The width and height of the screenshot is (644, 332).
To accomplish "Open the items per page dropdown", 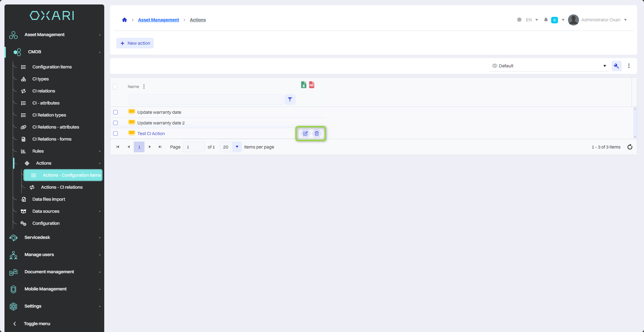I will pyautogui.click(x=237, y=147).
